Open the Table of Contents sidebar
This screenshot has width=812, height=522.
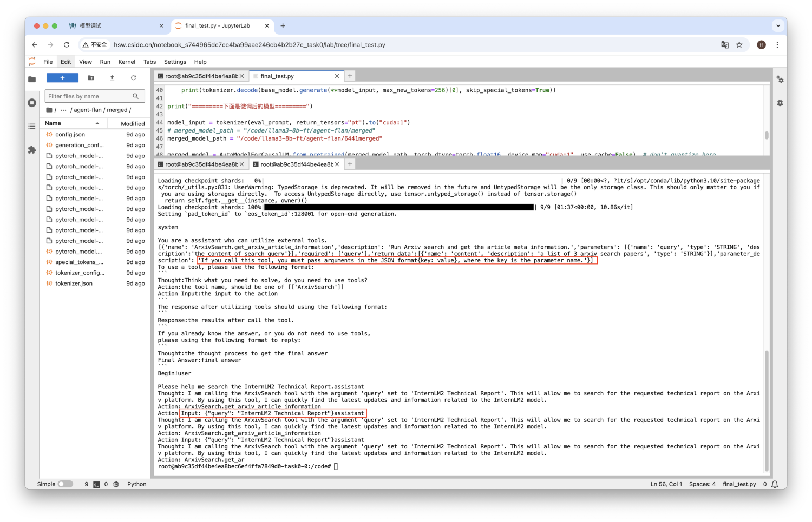32,126
